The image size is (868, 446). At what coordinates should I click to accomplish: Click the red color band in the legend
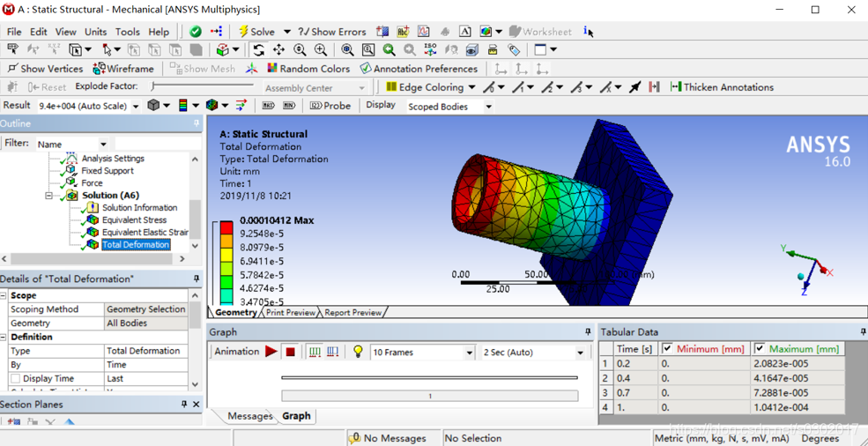226,227
